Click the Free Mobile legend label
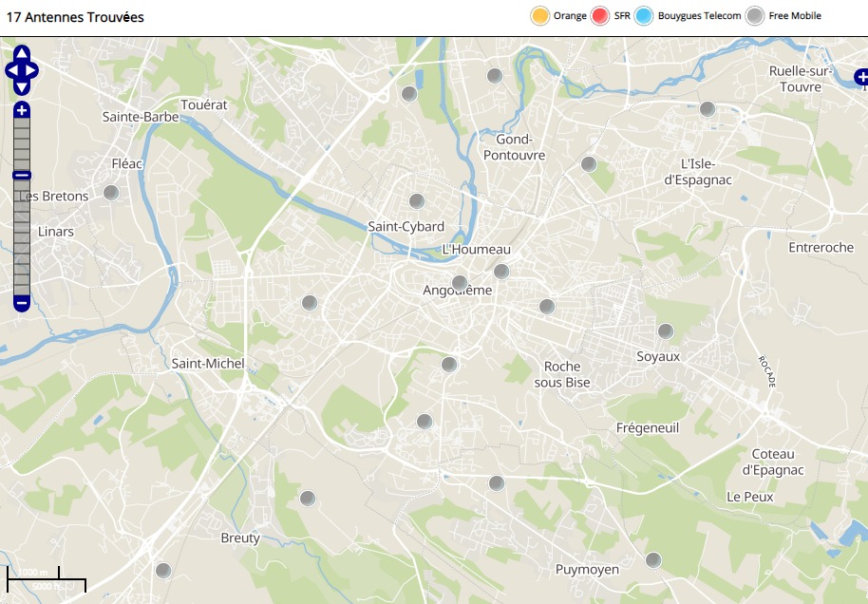The width and height of the screenshot is (868, 604). coord(795,15)
